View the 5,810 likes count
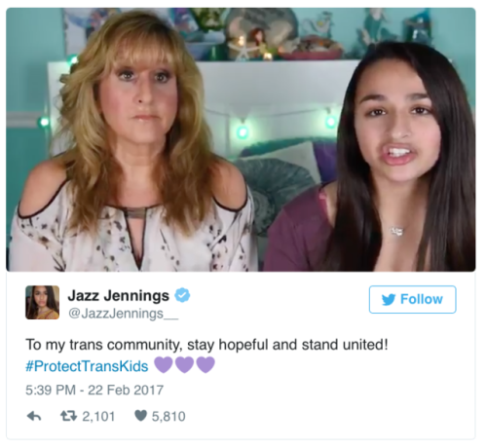Image resolution: width=487 pixels, height=448 pixels. (x=169, y=416)
